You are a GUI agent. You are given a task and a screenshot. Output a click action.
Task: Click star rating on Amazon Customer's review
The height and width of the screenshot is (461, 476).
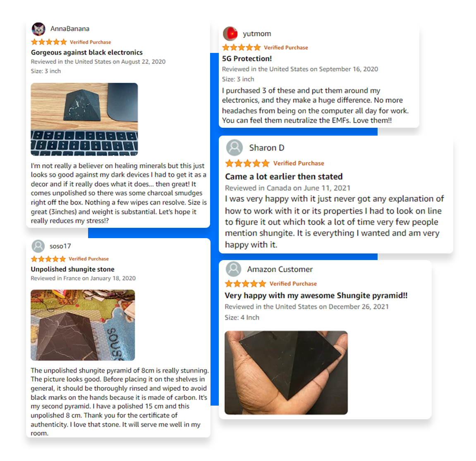coord(246,284)
